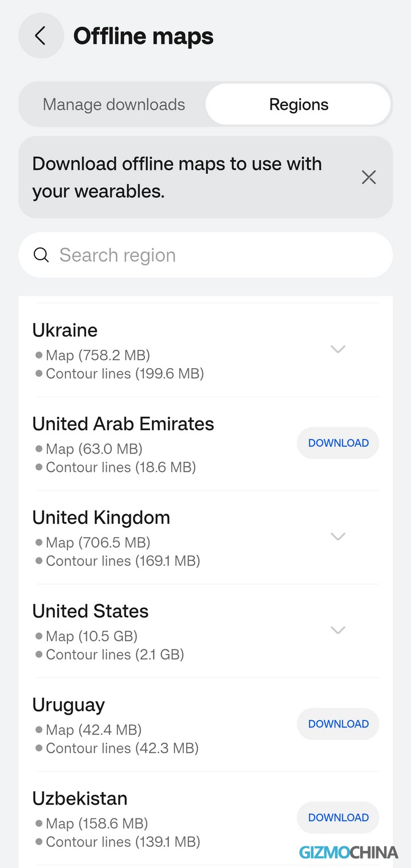Tap Uzbekistan Contour lines size text
411x868 pixels.
(x=122, y=842)
